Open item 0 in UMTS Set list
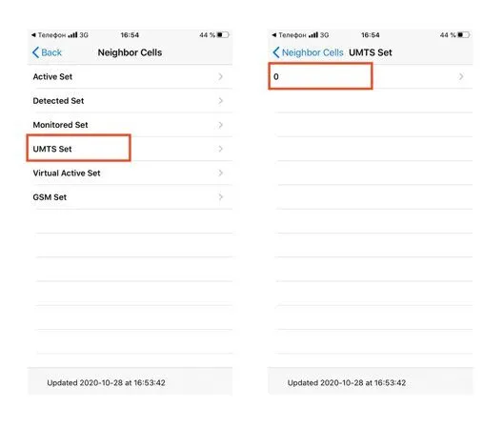 (x=371, y=76)
